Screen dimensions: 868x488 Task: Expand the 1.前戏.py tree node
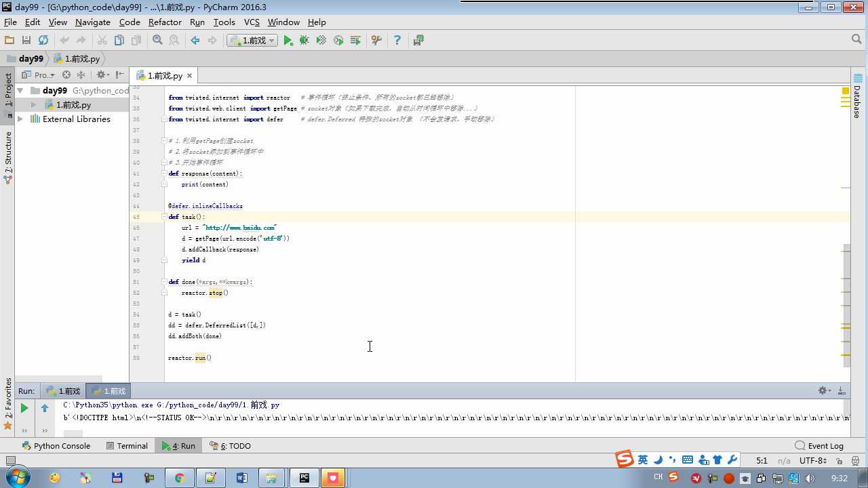click(33, 105)
